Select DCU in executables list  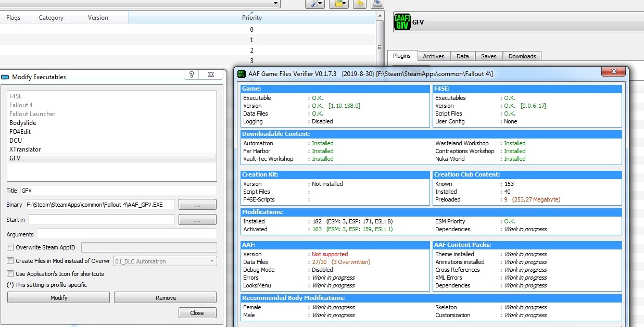(x=112, y=141)
